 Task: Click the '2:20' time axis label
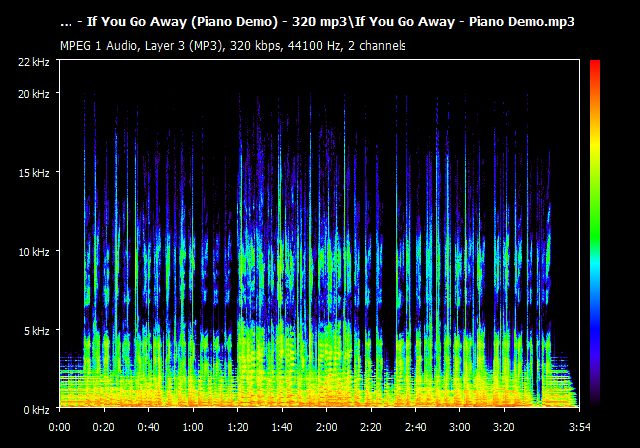[x=371, y=427]
